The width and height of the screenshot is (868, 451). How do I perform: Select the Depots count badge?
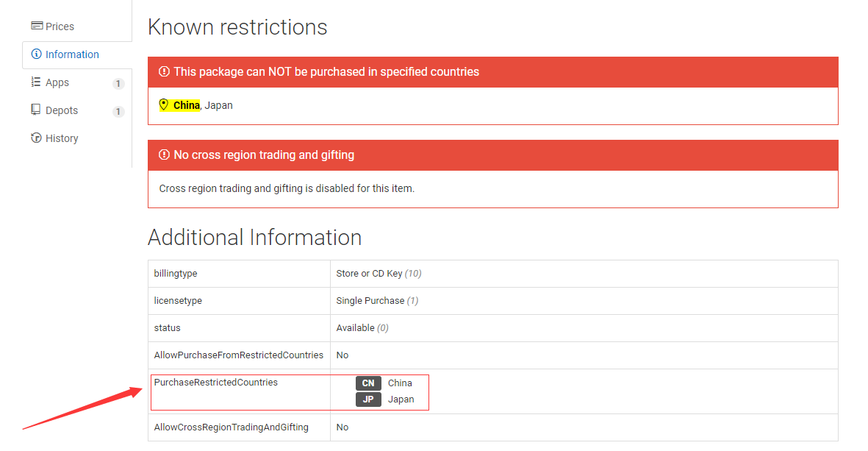tap(118, 112)
